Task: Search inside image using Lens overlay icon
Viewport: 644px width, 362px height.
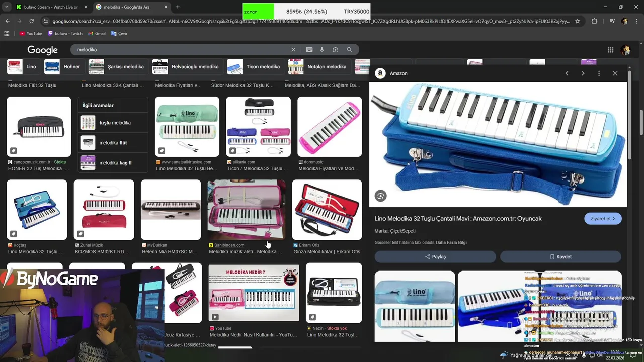Action: pyautogui.click(x=380, y=196)
